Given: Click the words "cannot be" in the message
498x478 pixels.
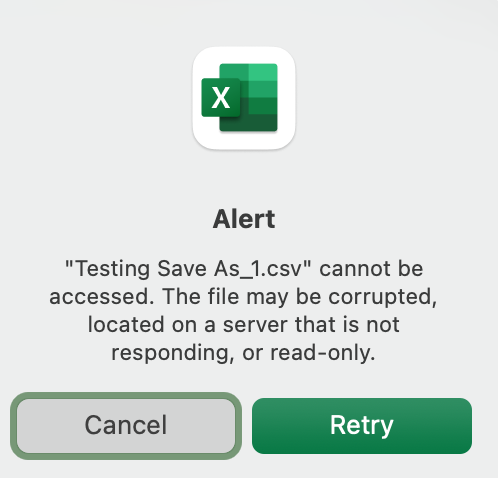Looking at the screenshot, I should point(371,269).
